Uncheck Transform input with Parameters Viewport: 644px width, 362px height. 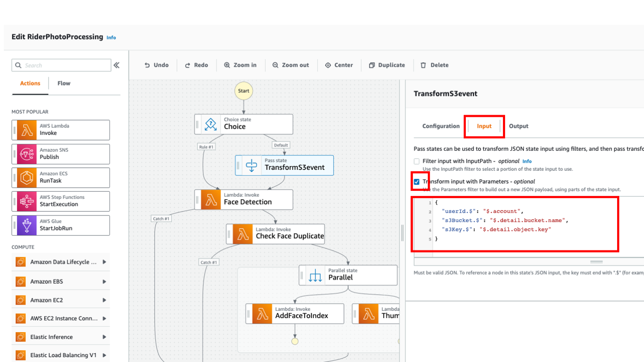click(x=417, y=182)
